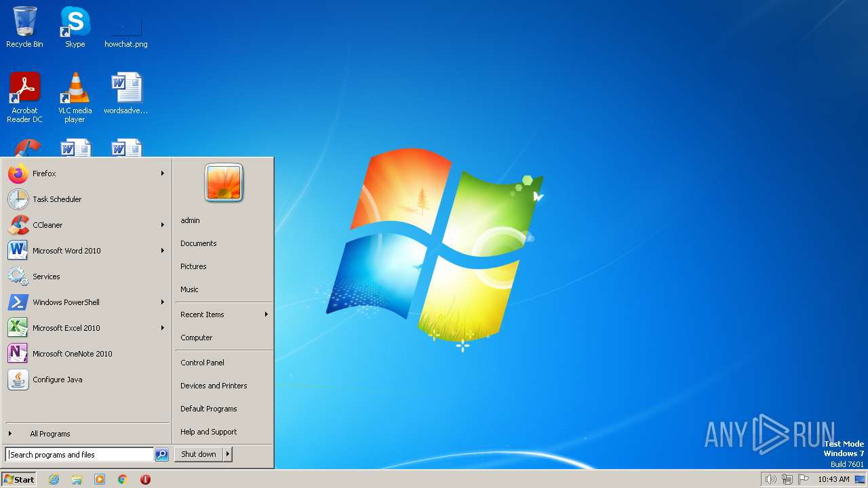Click the Services gear icon
This screenshot has width=868, height=488.
click(18, 277)
